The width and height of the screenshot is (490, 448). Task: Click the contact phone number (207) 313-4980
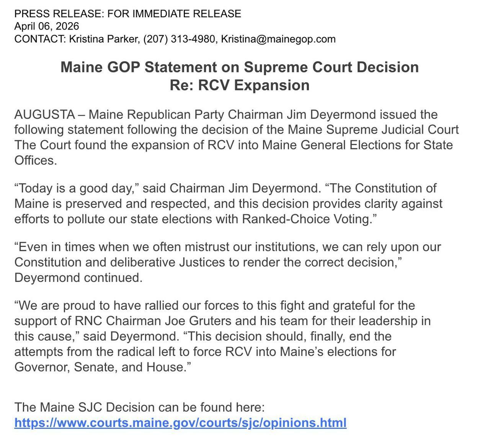point(179,39)
